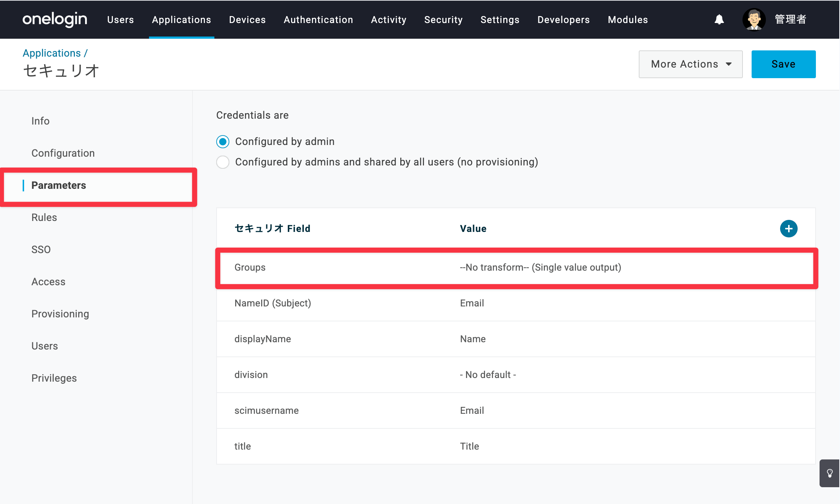840x504 pixels.
Task: Open the lightbulb help widget
Action: [829, 473]
